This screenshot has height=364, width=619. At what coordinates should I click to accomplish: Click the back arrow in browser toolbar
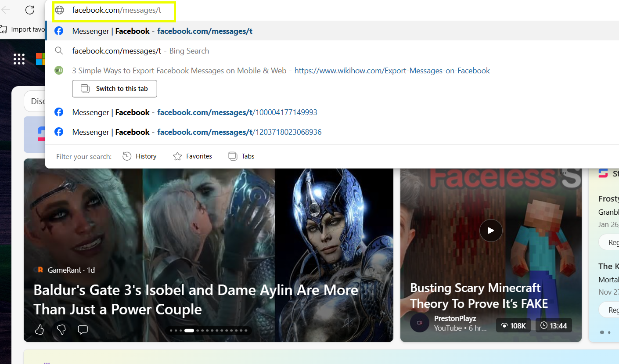click(6, 10)
